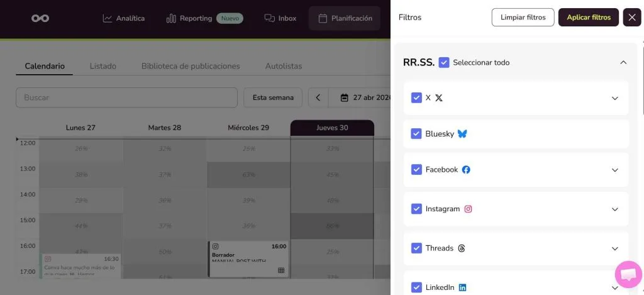The width and height of the screenshot is (644, 295).
Task: Select the Martes 28 column header
Action: point(165,128)
